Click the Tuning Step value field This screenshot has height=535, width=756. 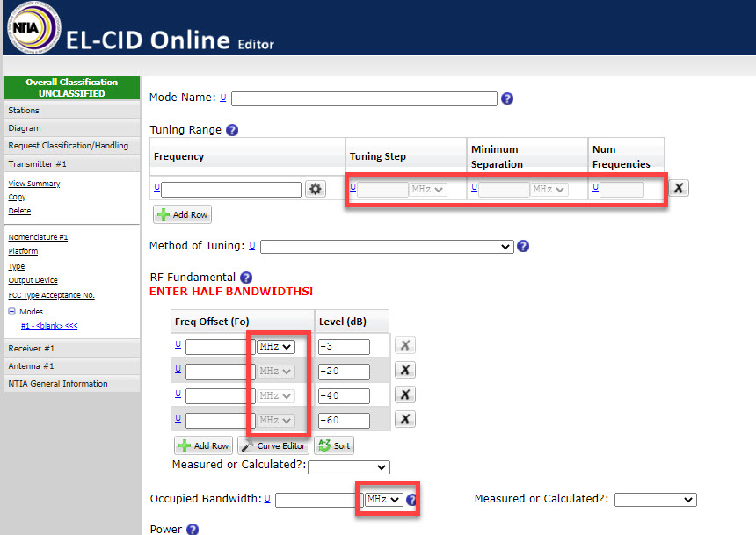[382, 190]
